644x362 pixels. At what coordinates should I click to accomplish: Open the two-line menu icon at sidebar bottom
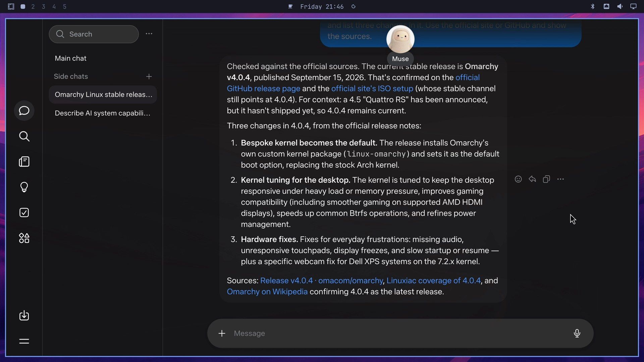point(24,341)
